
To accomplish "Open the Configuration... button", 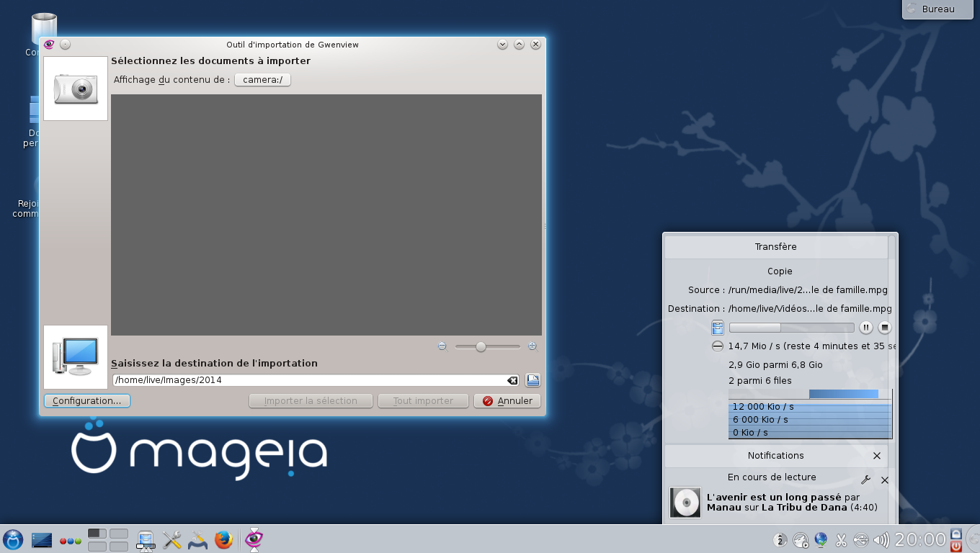I will point(87,401).
